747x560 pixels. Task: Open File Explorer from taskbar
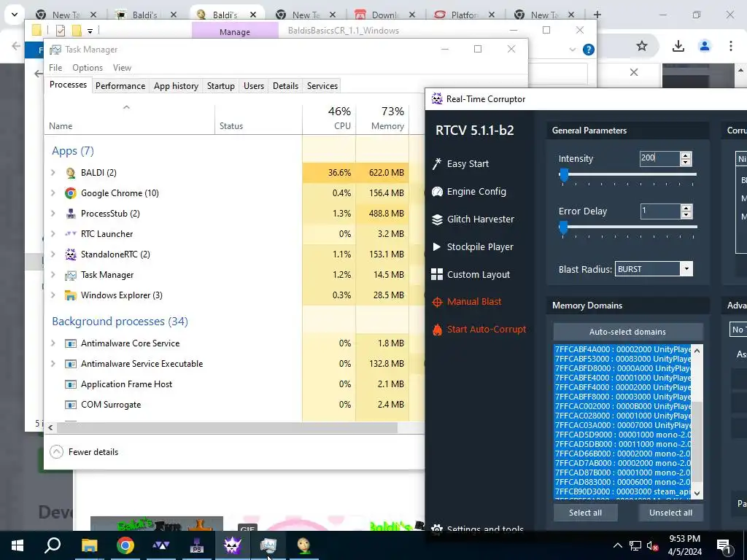(89, 545)
